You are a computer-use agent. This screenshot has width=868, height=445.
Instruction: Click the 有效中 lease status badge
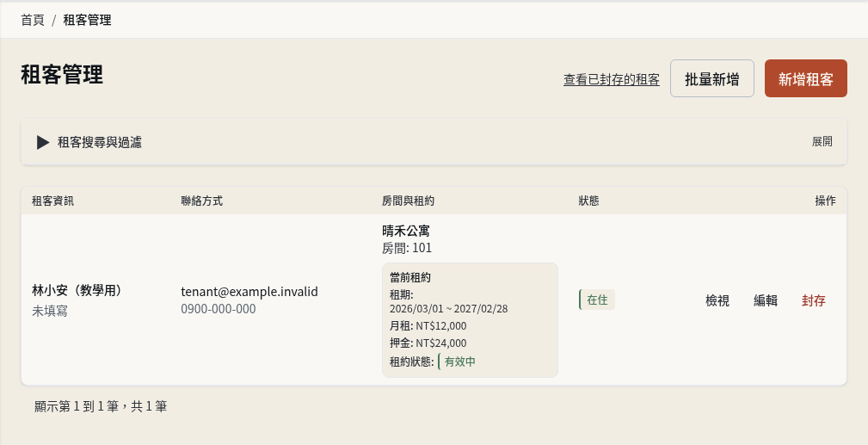457,362
